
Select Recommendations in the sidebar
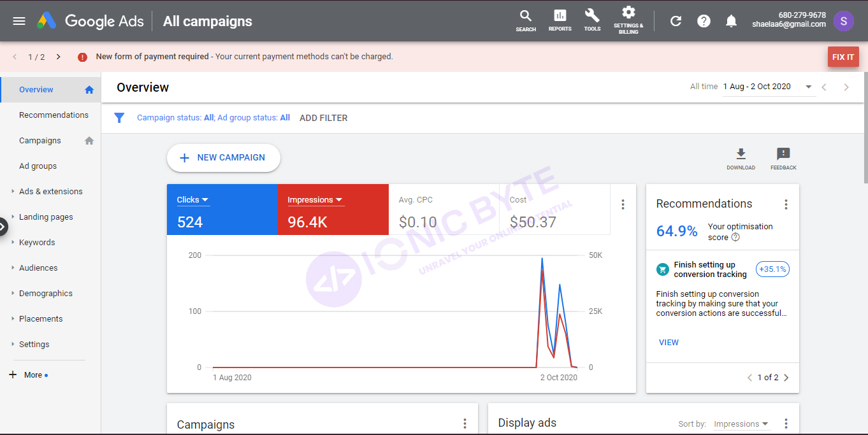pos(54,115)
